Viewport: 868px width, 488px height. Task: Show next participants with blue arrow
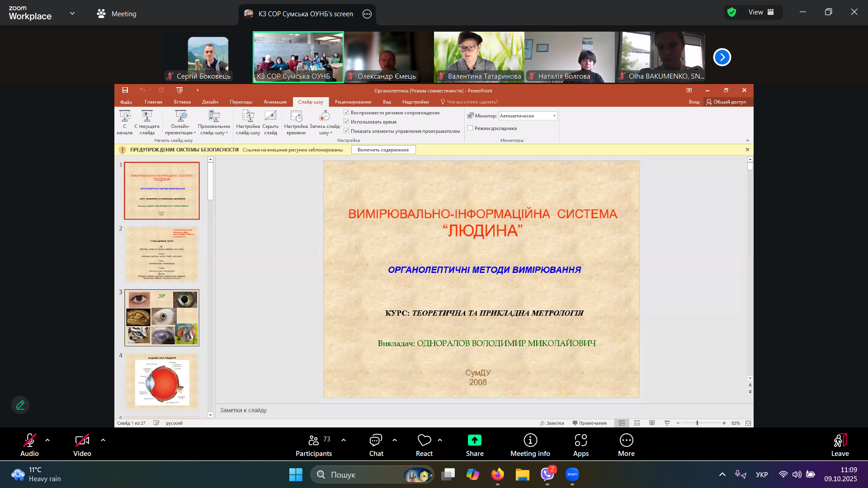(722, 57)
